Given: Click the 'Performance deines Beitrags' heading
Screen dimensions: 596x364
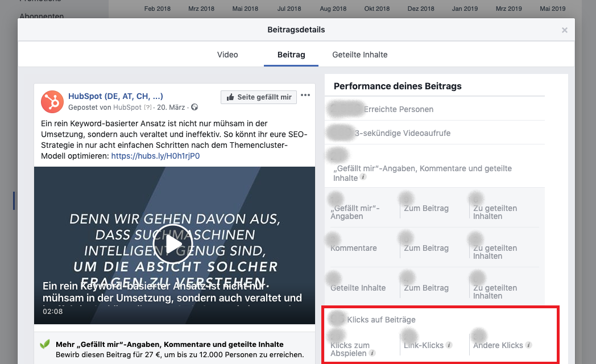Looking at the screenshot, I should point(398,86).
